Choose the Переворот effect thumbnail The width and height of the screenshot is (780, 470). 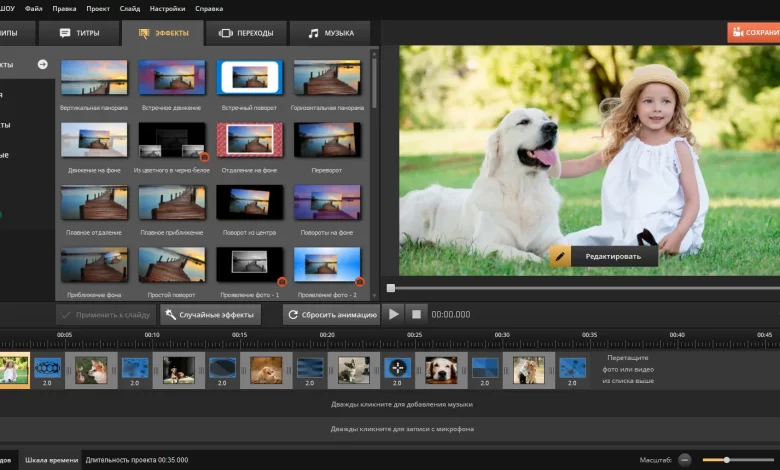pos(327,140)
